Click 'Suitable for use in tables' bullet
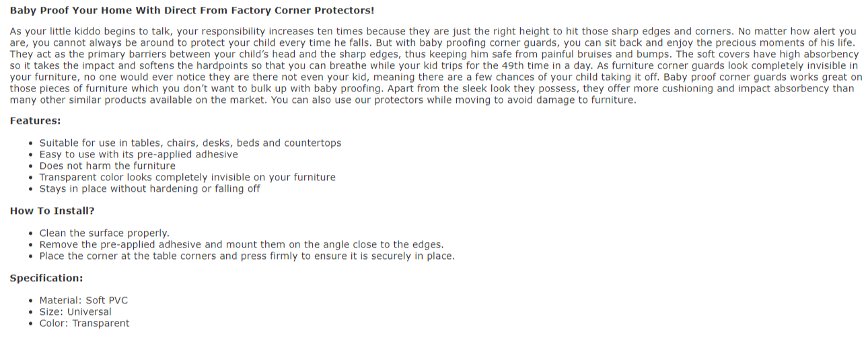868x337 pixels. [190, 143]
